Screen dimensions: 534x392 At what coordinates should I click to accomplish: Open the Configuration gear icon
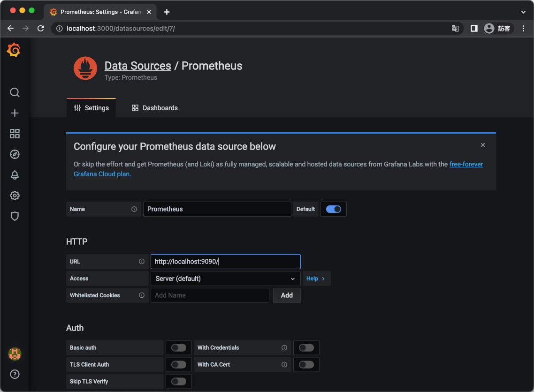coord(15,196)
